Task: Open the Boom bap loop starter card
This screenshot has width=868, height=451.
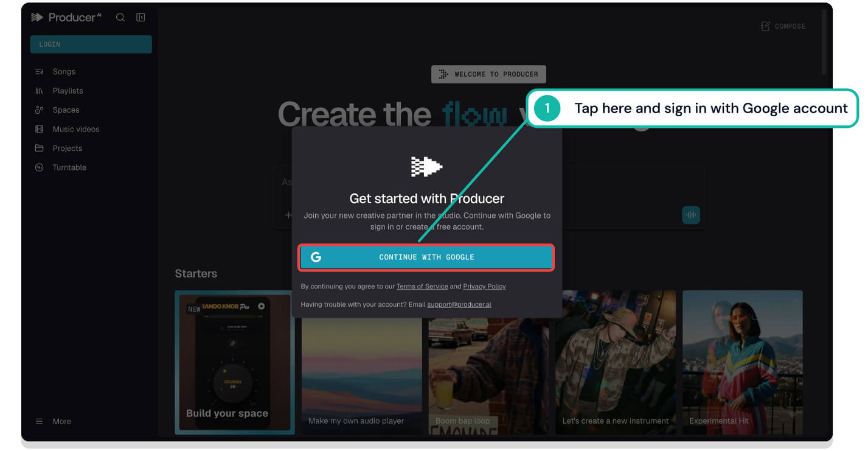Action: (x=488, y=362)
